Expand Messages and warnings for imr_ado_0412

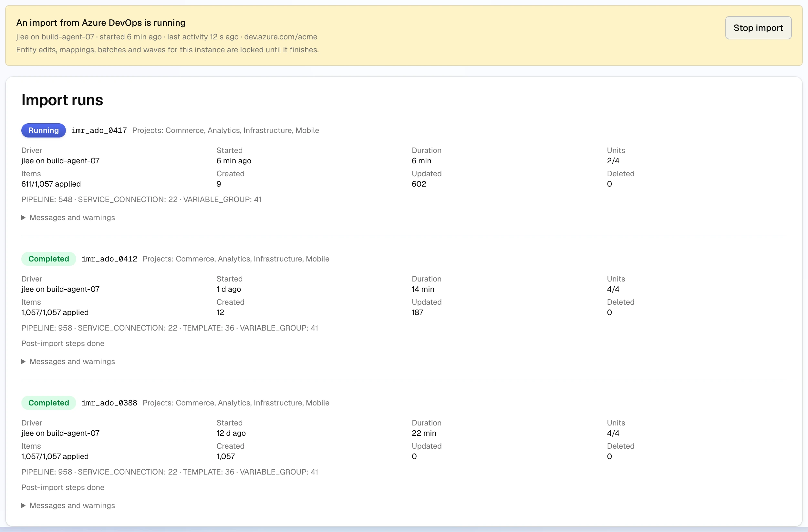68,361
